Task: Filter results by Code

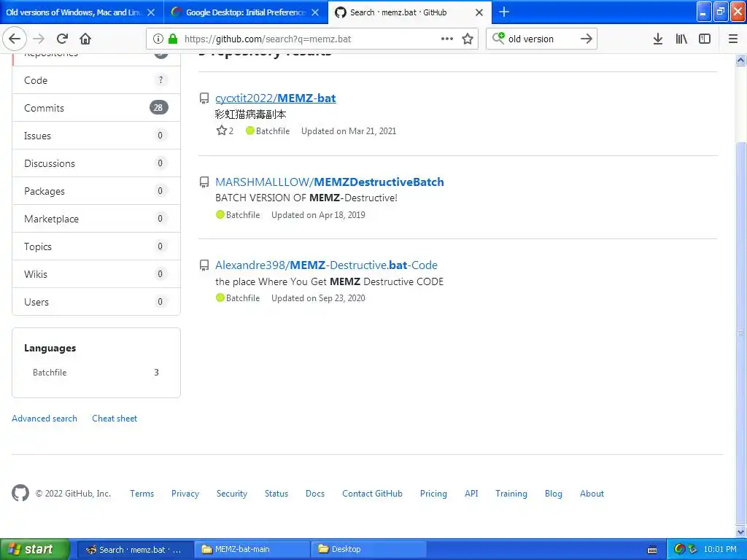Action: [x=96, y=80]
